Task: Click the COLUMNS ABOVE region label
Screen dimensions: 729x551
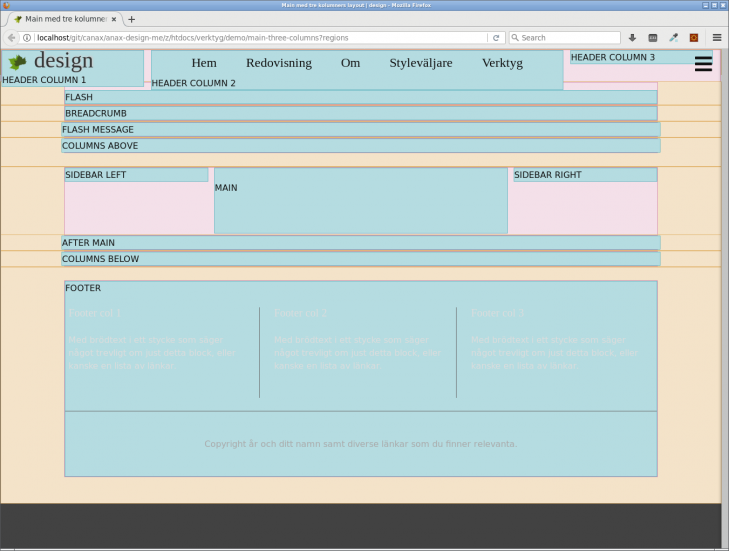Action: click(100, 146)
